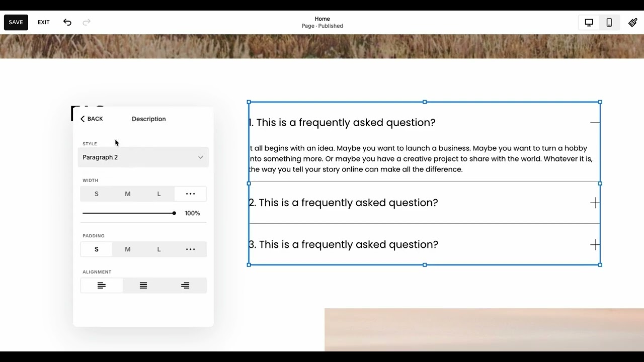The image size is (644, 362).
Task: Set width to small (S)
Action: [97, 194]
